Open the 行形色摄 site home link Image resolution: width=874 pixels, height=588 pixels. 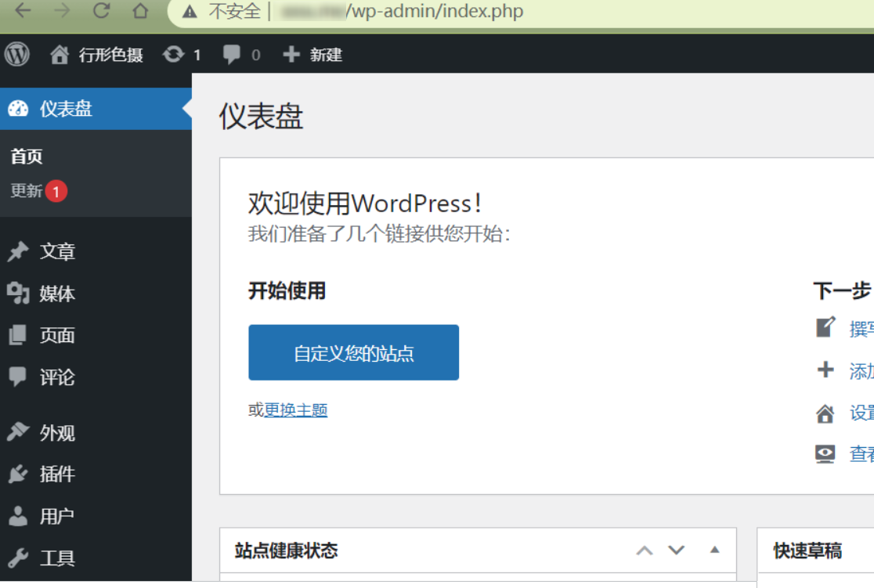97,55
